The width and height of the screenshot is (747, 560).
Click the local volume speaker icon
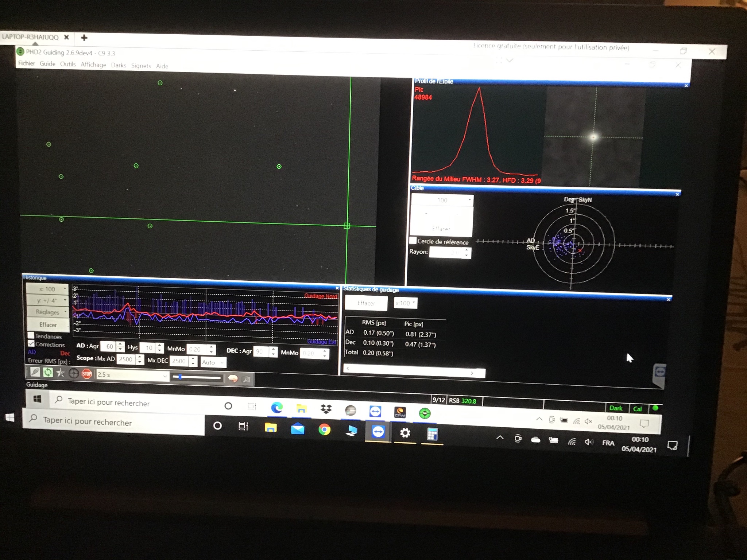(x=588, y=442)
